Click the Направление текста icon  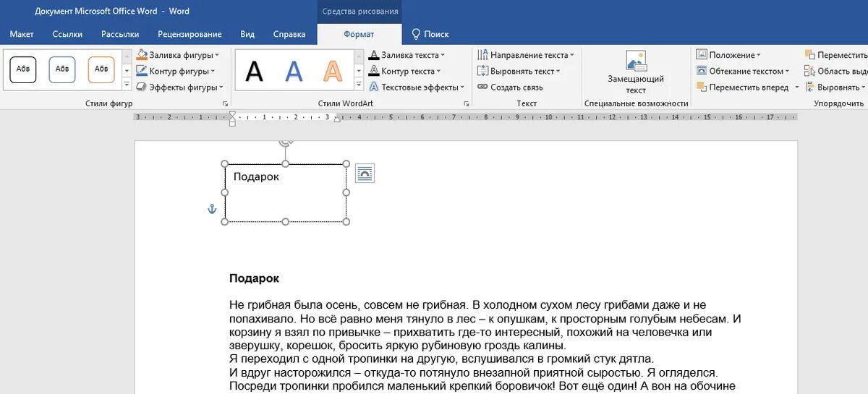click(483, 55)
